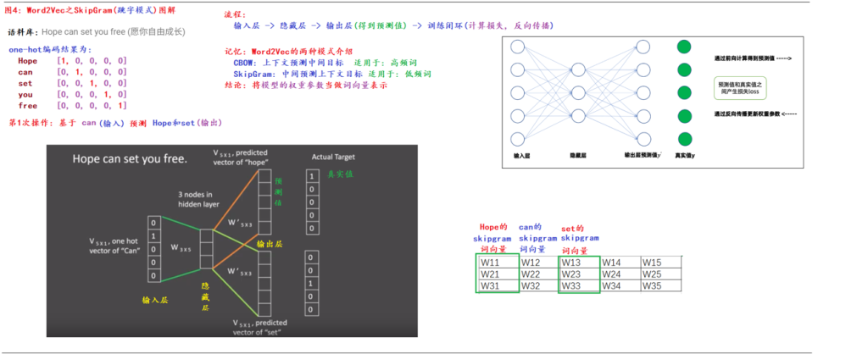The height and width of the screenshot is (354, 868).
Task: Click the top input-layer circle above 输入层 label
Action: pyautogui.click(x=517, y=47)
